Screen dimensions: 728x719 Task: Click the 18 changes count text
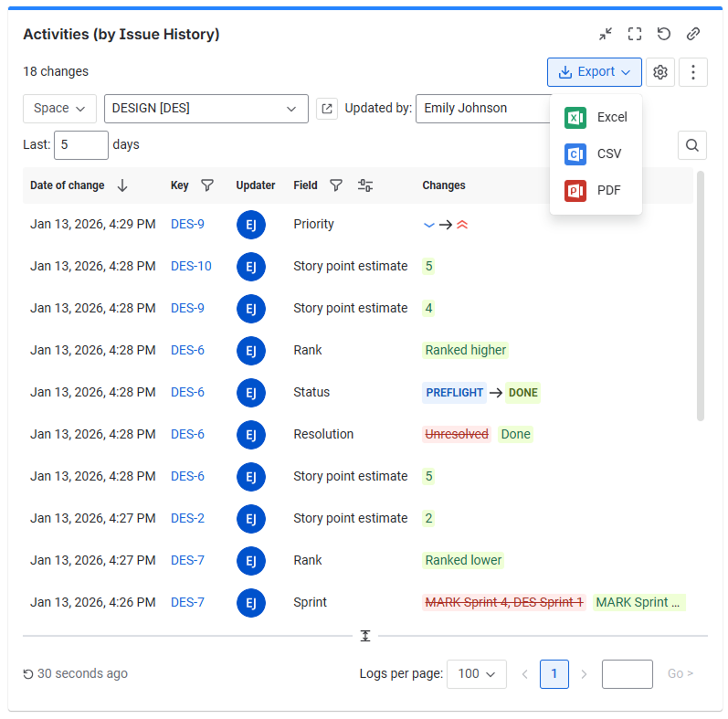point(56,72)
